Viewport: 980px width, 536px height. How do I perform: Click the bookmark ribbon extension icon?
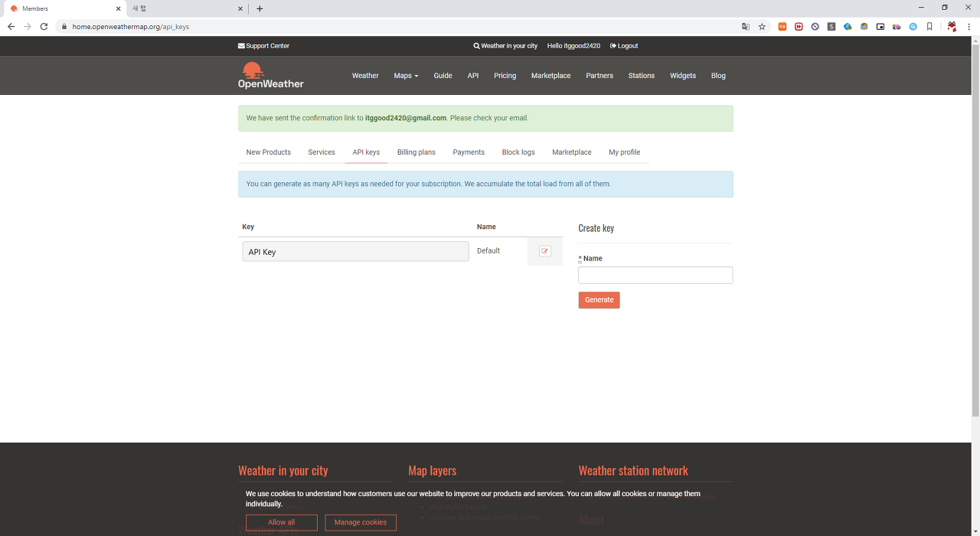click(929, 26)
